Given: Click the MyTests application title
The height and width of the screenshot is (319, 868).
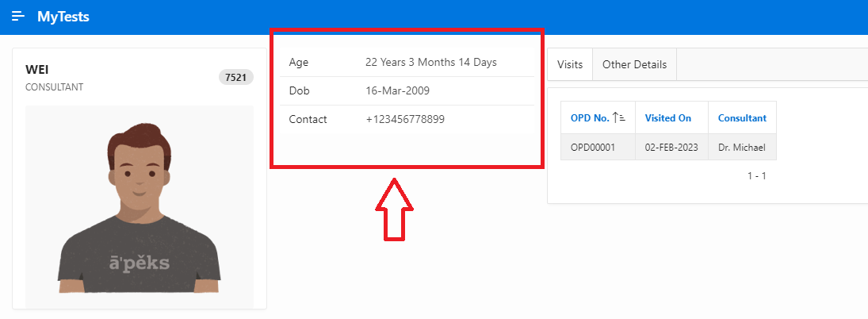Looking at the screenshot, I should (x=63, y=17).
